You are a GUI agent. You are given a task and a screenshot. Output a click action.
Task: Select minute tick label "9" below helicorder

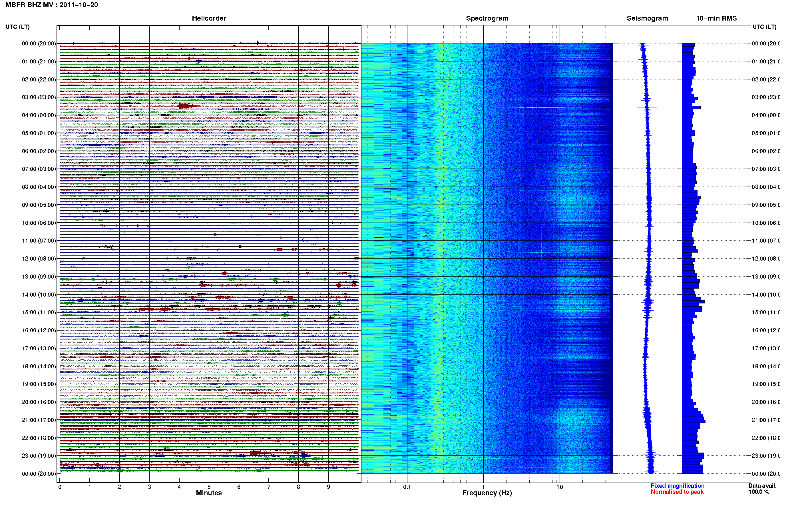pyautogui.click(x=328, y=487)
